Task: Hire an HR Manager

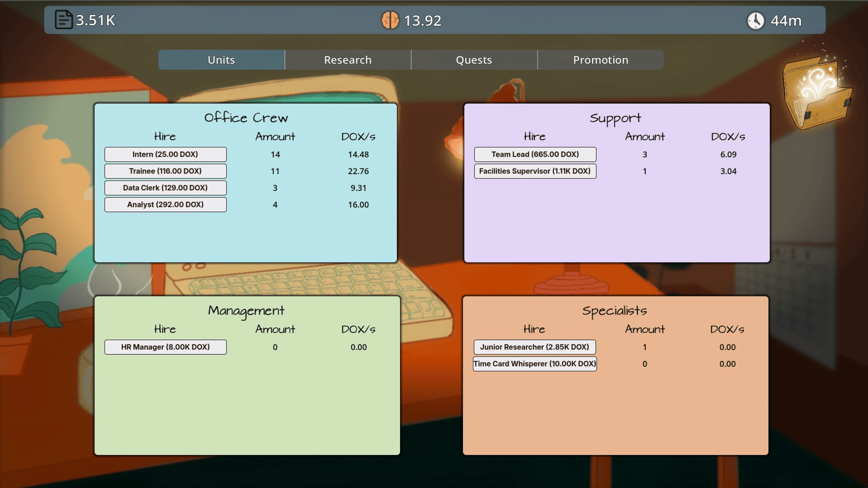Action: click(165, 347)
